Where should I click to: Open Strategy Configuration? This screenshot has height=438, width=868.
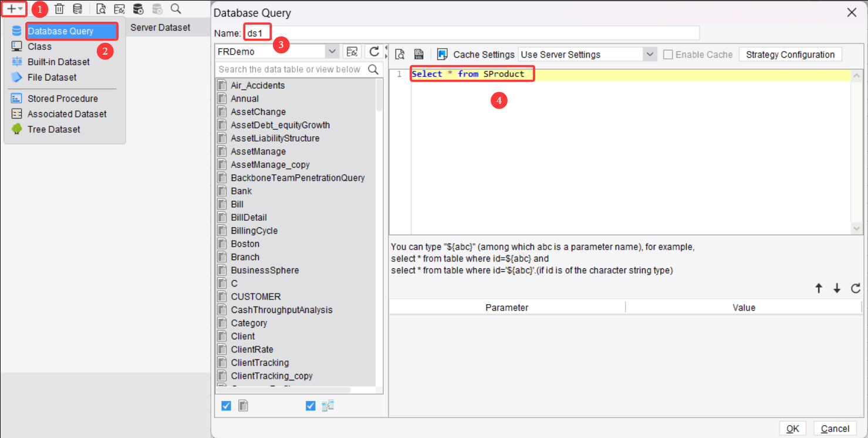point(790,55)
